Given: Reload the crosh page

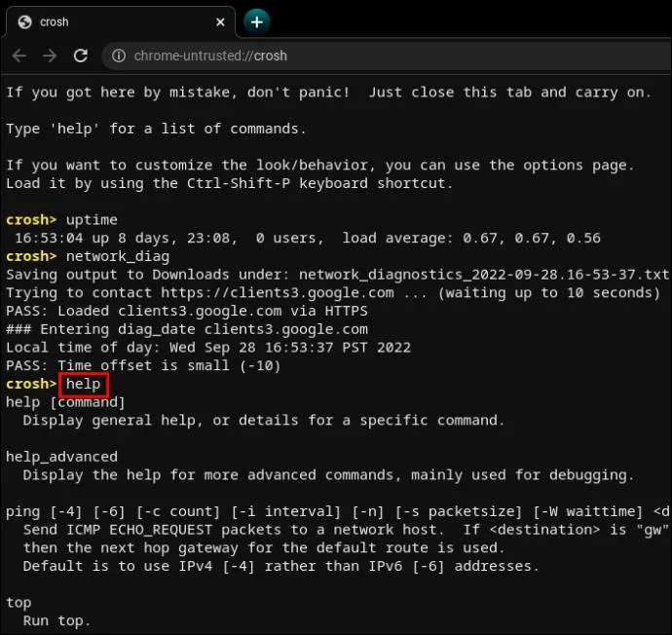Looking at the screenshot, I should click(x=81, y=56).
